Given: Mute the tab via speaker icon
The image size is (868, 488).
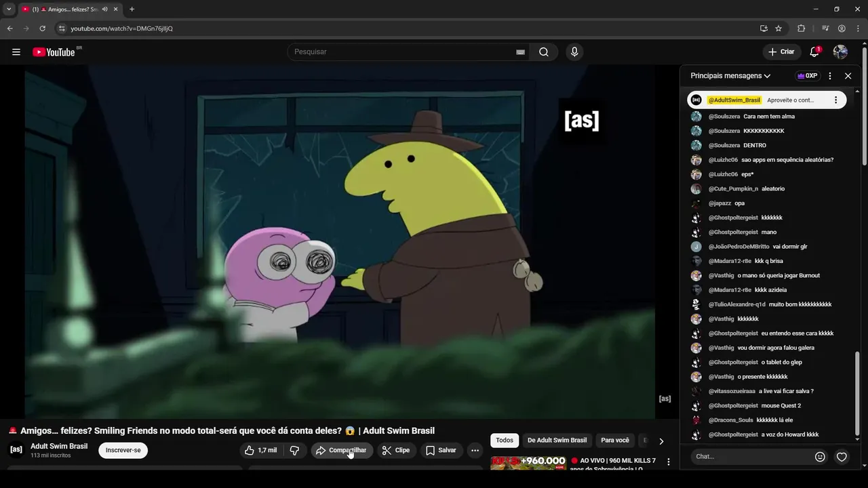Looking at the screenshot, I should click(105, 9).
